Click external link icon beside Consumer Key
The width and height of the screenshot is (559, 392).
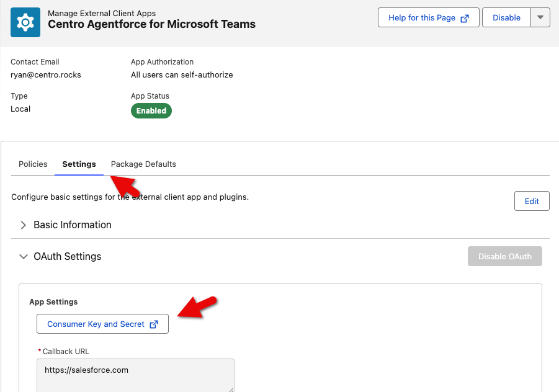154,324
